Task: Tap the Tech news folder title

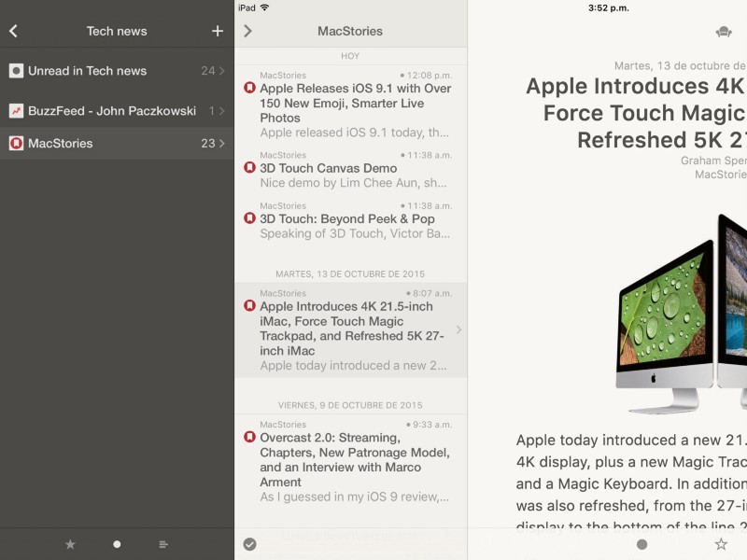Action: (117, 32)
